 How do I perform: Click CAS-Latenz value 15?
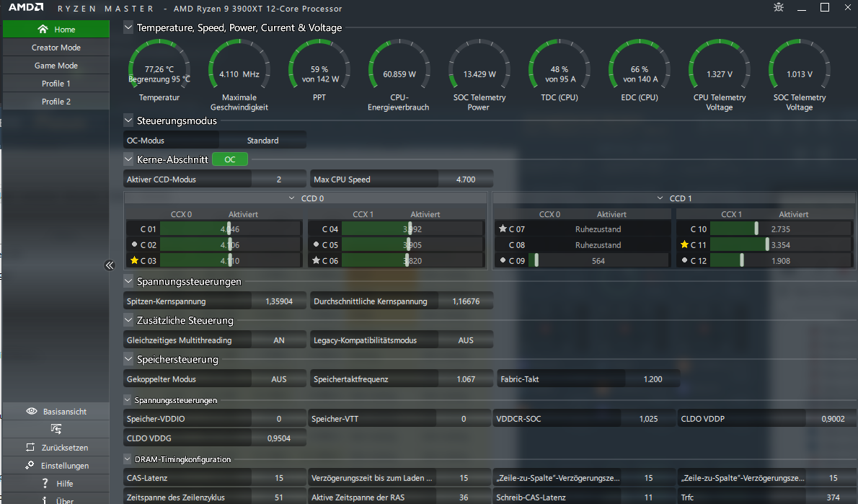278,478
